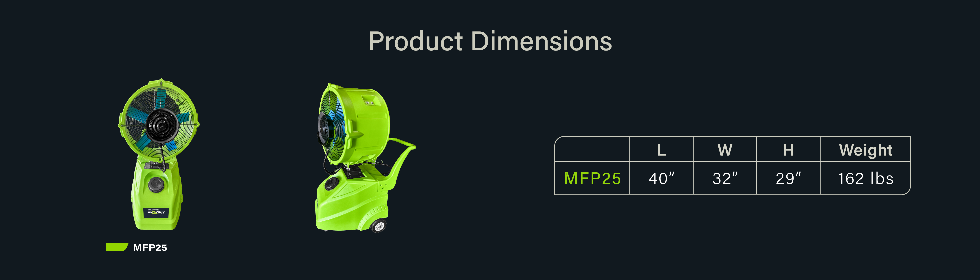This screenshot has height=280, width=980.
Task: Click the 162 lbs weight cell
Action: click(865, 179)
